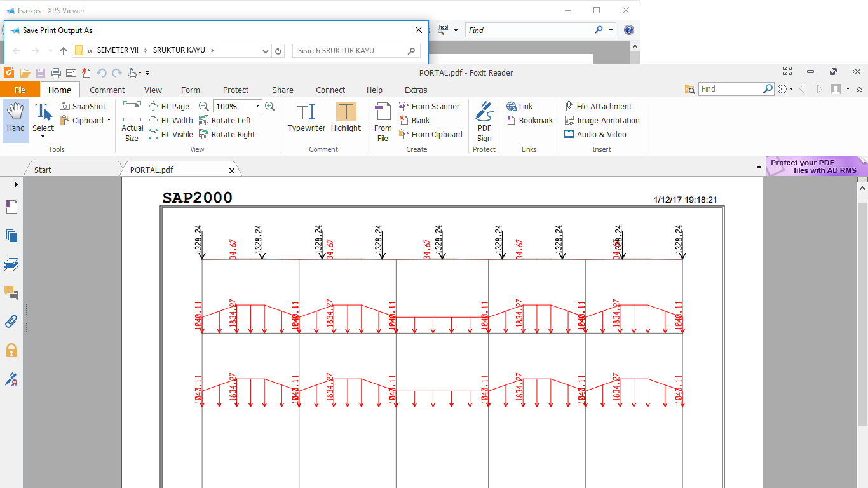
Task: Insert an Image Annotation
Action: tap(602, 121)
